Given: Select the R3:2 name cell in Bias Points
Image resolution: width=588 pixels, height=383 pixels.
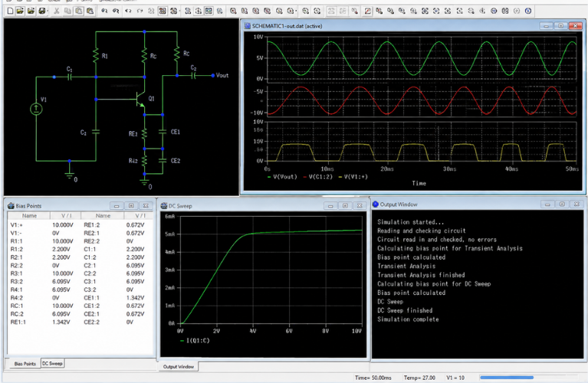Looking at the screenshot, I should (16, 281).
